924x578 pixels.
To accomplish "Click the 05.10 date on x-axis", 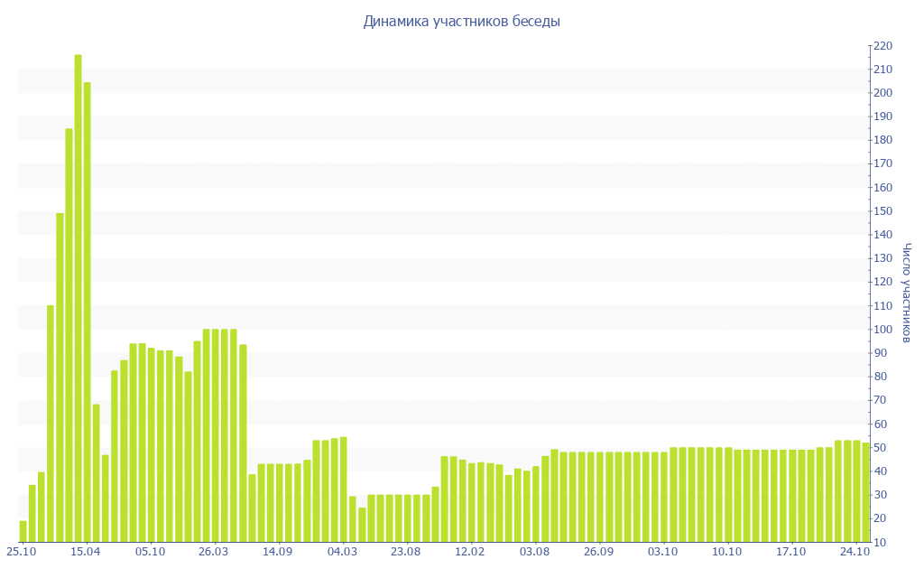I will coord(150,552).
